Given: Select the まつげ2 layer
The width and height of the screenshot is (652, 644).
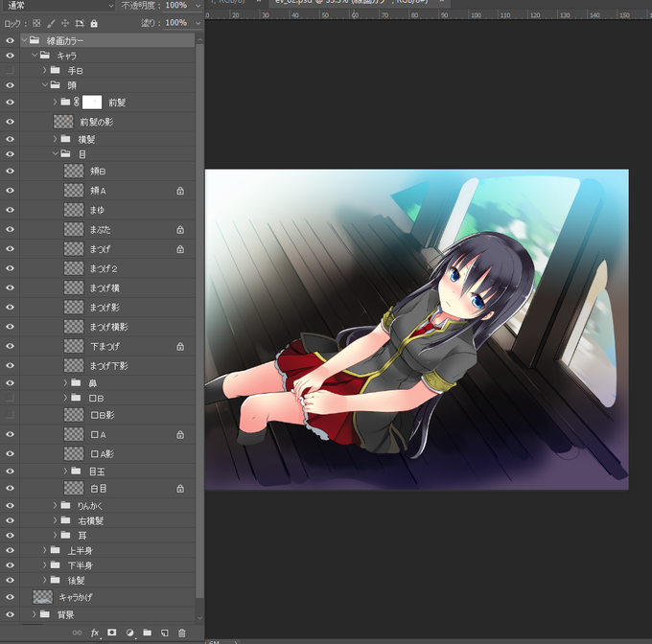Looking at the screenshot, I should (x=107, y=268).
